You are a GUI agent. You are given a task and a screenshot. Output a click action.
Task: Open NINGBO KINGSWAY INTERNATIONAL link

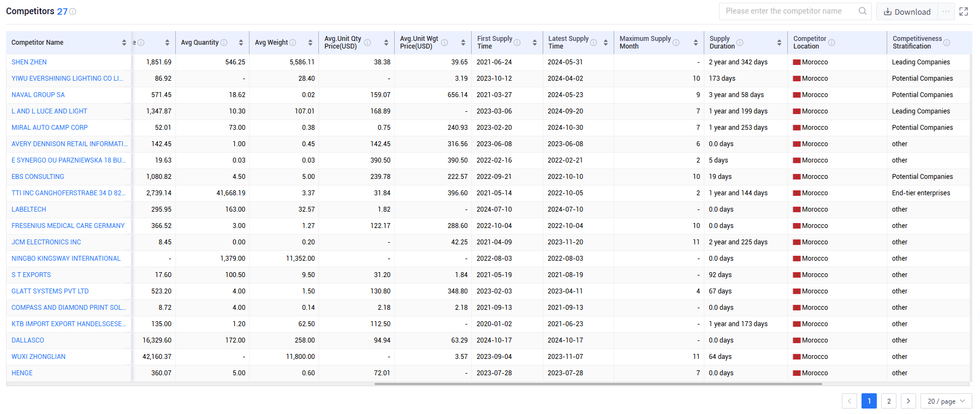point(66,259)
